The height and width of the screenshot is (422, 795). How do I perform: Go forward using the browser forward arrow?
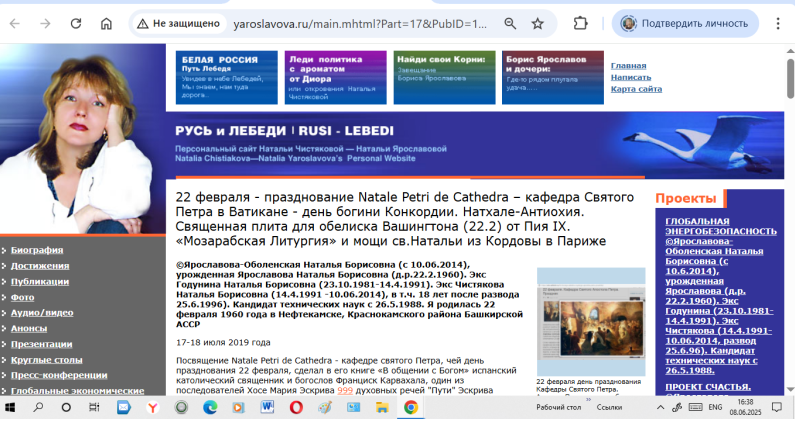click(45, 23)
